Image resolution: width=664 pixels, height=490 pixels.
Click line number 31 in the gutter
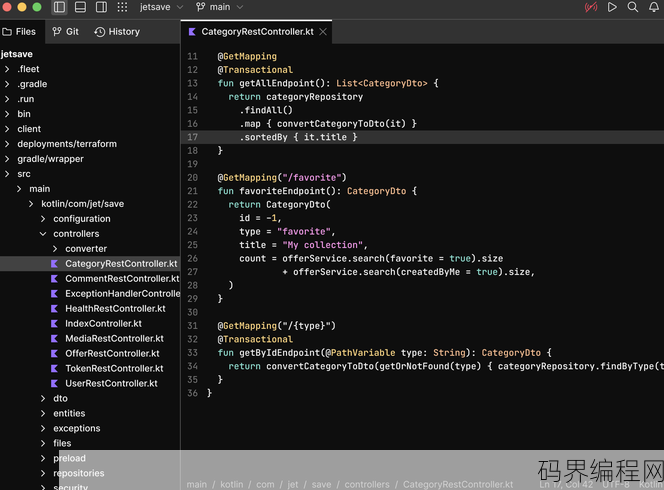click(x=192, y=326)
